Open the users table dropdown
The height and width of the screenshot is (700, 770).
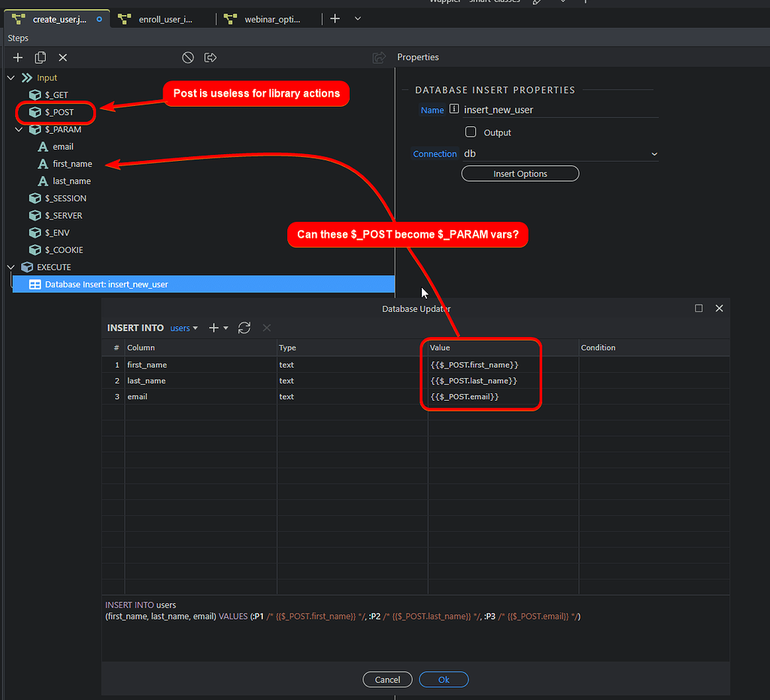183,328
